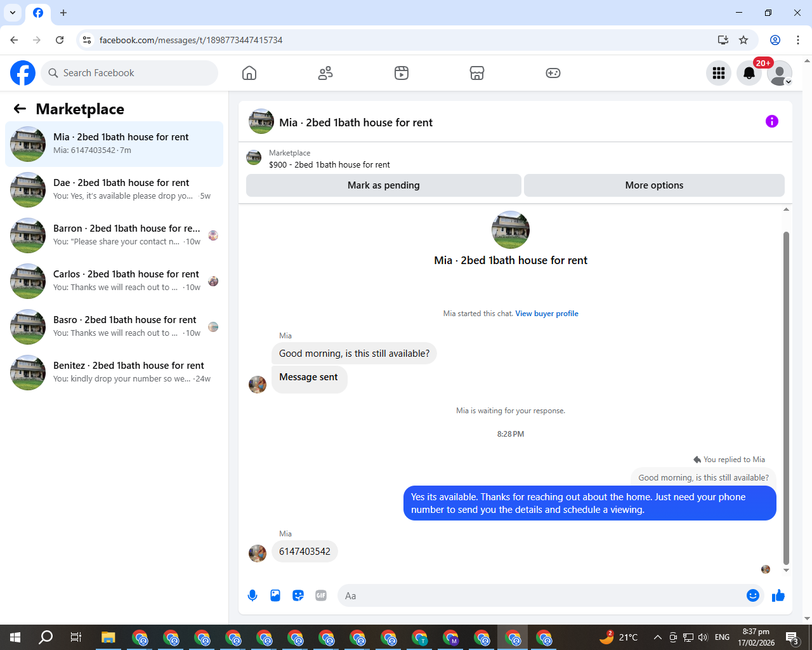Click the ENG language indicator

click(722, 637)
